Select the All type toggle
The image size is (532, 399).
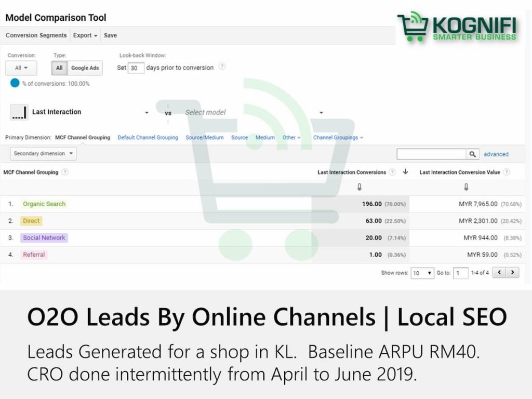coord(59,68)
